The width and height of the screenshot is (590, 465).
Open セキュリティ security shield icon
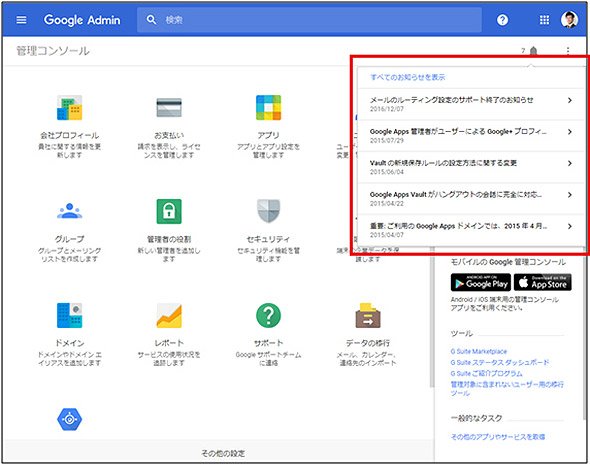coord(268,211)
